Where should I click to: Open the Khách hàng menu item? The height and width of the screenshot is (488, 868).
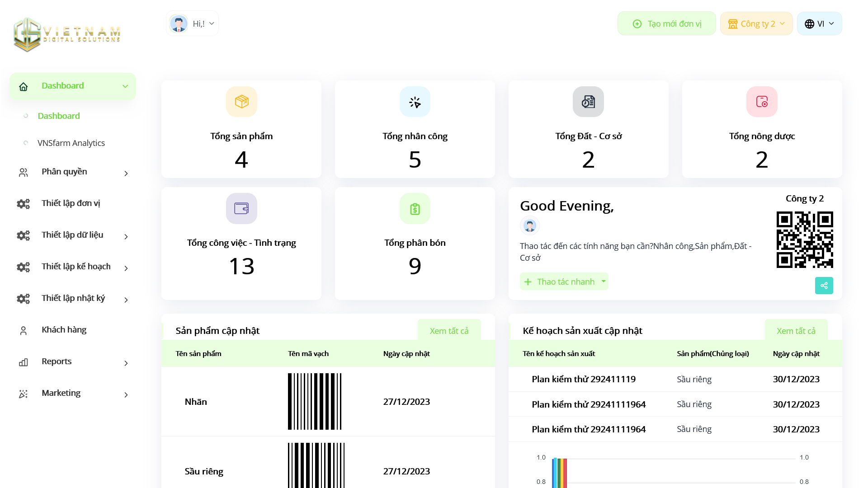click(x=64, y=330)
